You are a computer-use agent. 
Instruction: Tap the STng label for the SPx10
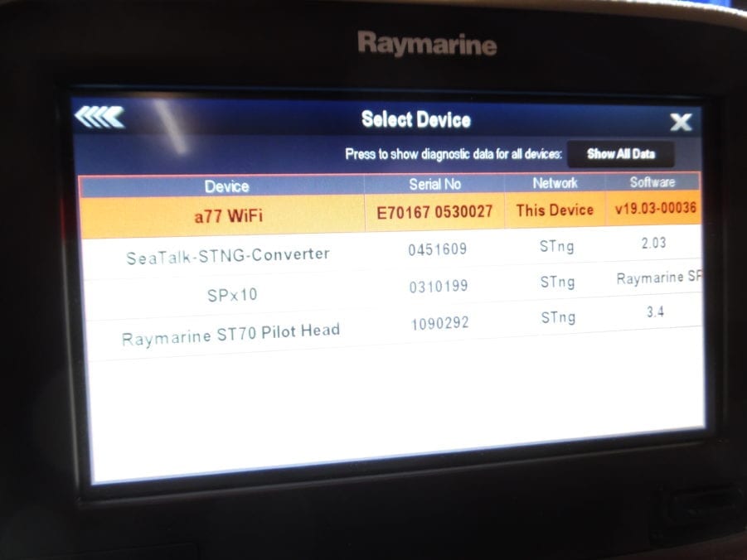(557, 282)
